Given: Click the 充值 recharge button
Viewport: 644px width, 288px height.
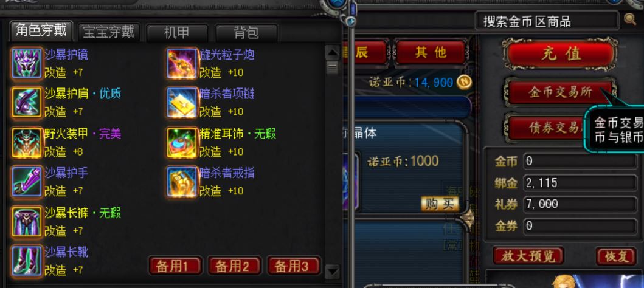Looking at the screenshot, I should click(x=561, y=53).
